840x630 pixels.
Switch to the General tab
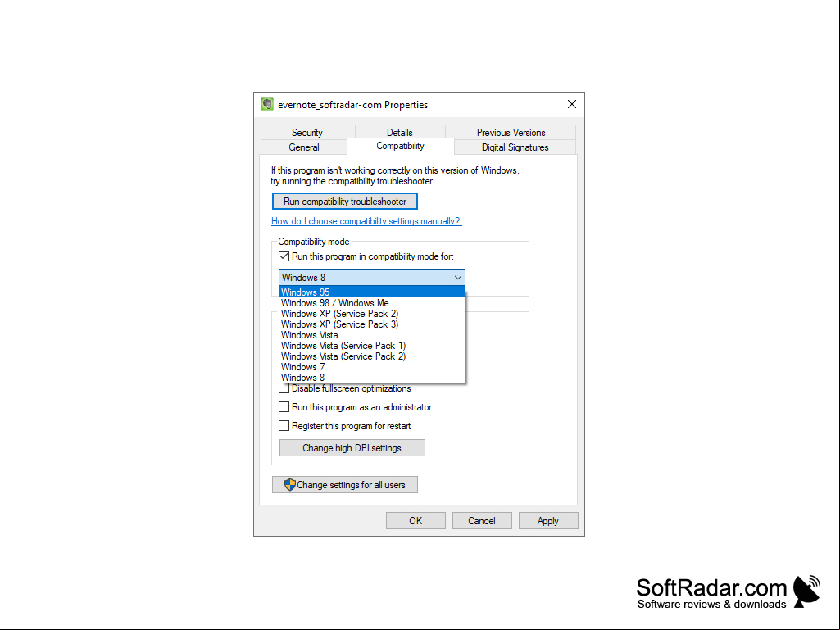304,147
